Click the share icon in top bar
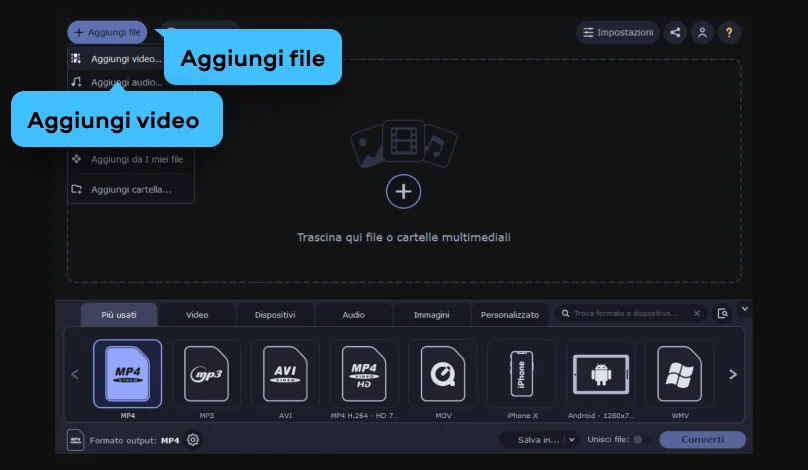The height and width of the screenshot is (470, 808). coord(675,33)
